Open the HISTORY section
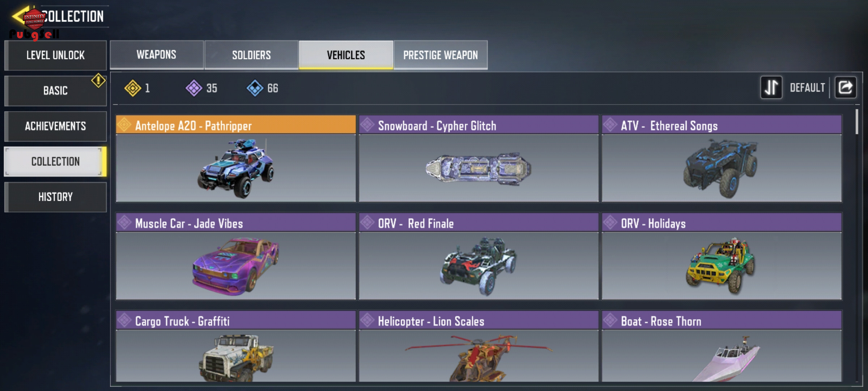This screenshot has width=868, height=391. tap(55, 197)
